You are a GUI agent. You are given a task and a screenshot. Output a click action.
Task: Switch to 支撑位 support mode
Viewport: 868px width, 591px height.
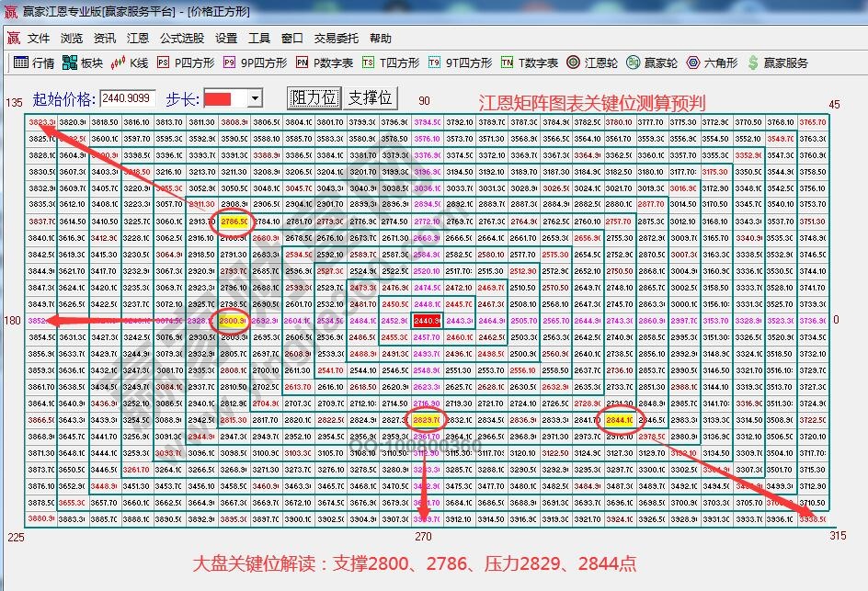(x=370, y=96)
